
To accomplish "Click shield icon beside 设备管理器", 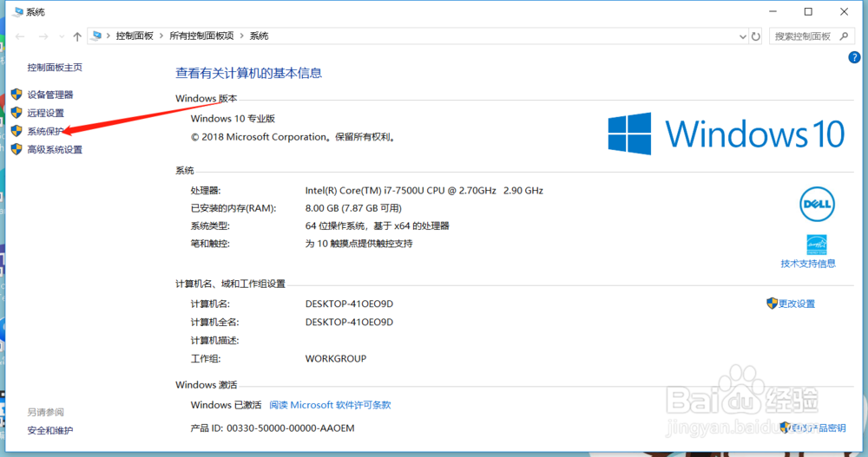I will (x=16, y=95).
